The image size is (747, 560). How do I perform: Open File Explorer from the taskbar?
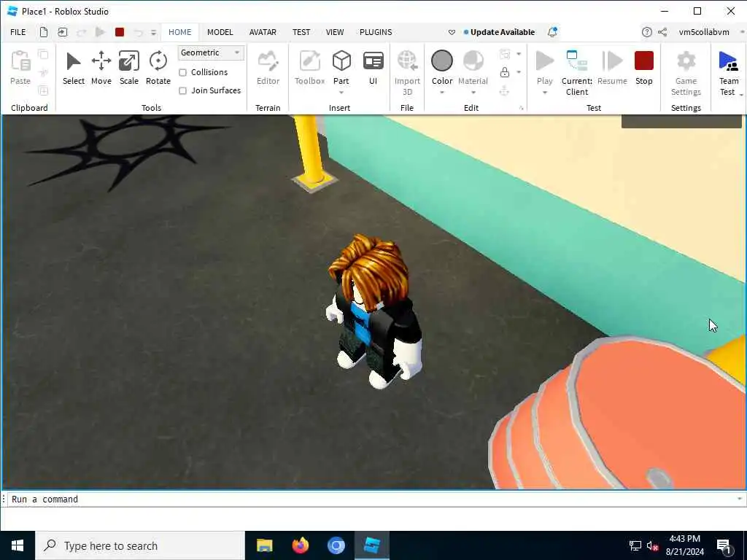(264, 545)
